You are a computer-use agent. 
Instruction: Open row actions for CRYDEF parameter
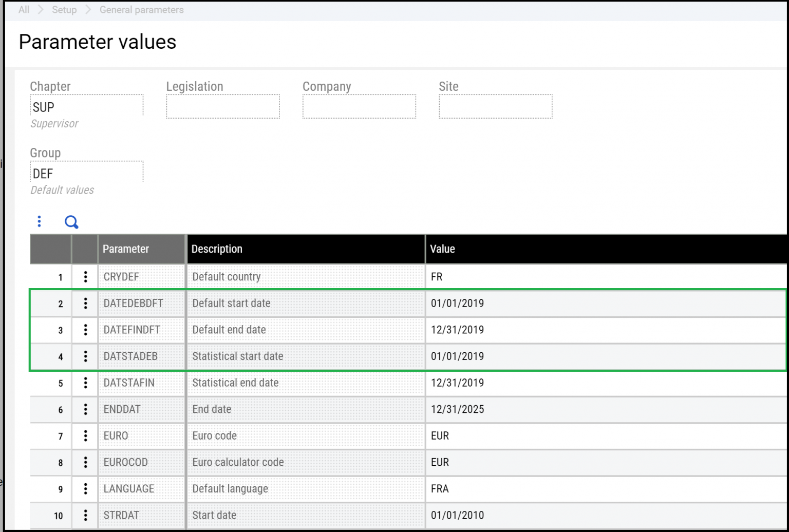click(84, 277)
